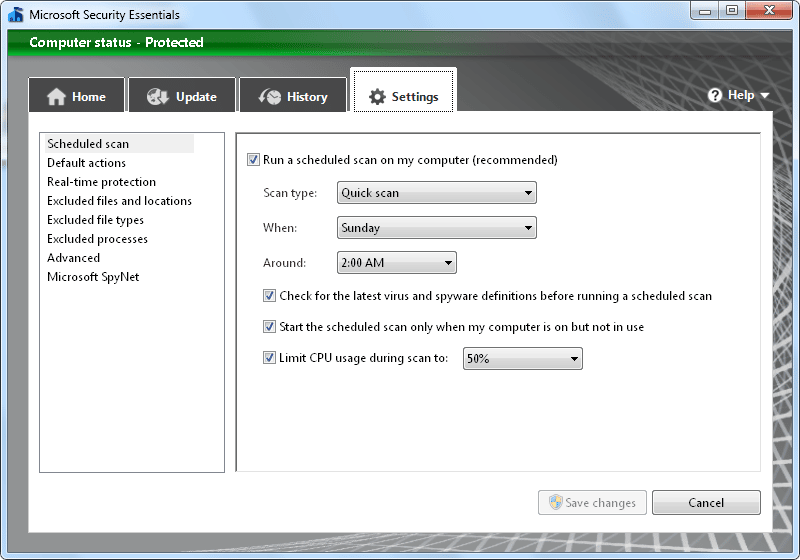Screen dimensions: 800x560
Task: Uncheck Run a scheduled scan checkbox
Action: 253,160
